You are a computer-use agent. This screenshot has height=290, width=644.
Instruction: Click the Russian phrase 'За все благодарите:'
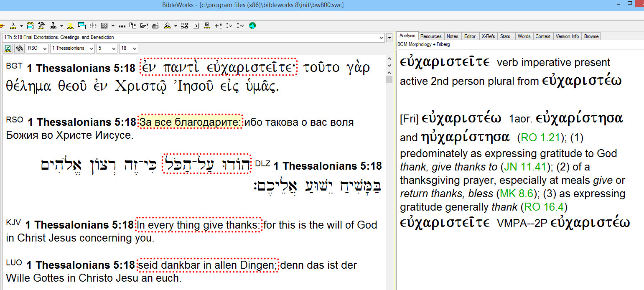pyautogui.click(x=191, y=122)
